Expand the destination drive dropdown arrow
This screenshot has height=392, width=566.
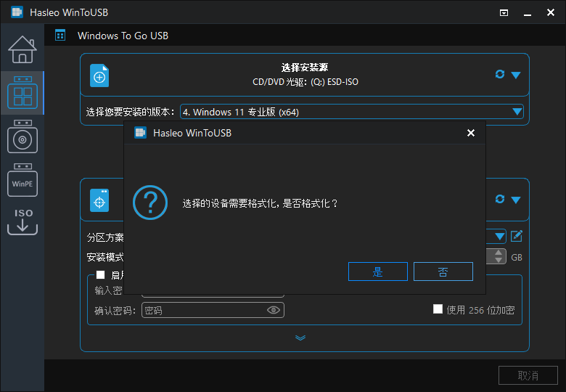click(x=516, y=200)
